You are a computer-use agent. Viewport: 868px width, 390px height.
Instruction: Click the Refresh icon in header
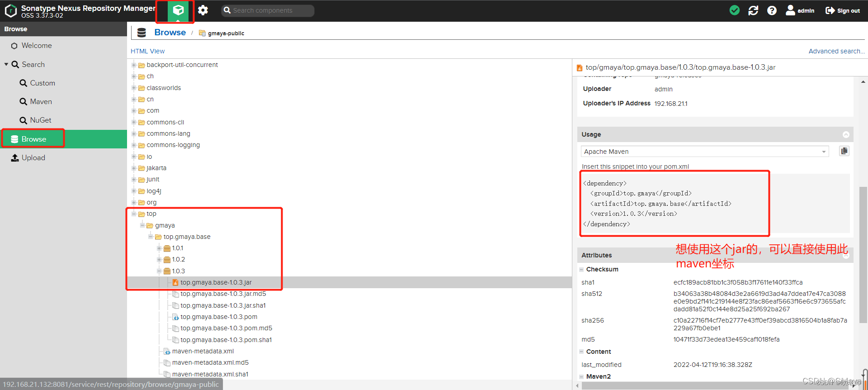tap(753, 10)
